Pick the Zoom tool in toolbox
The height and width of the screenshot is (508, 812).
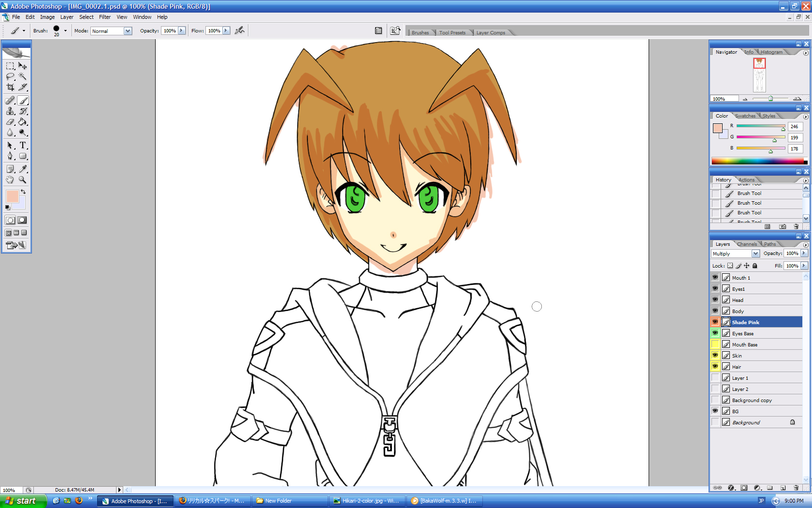(x=23, y=180)
